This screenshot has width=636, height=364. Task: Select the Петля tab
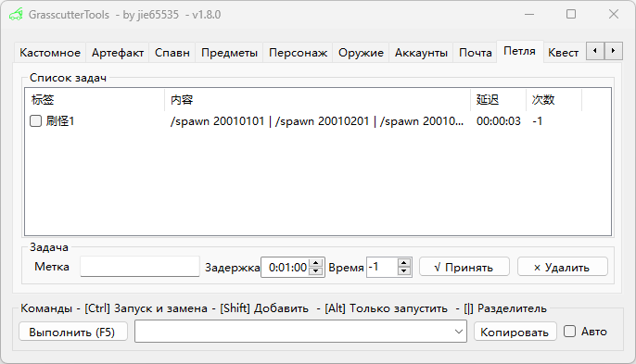[x=519, y=51]
